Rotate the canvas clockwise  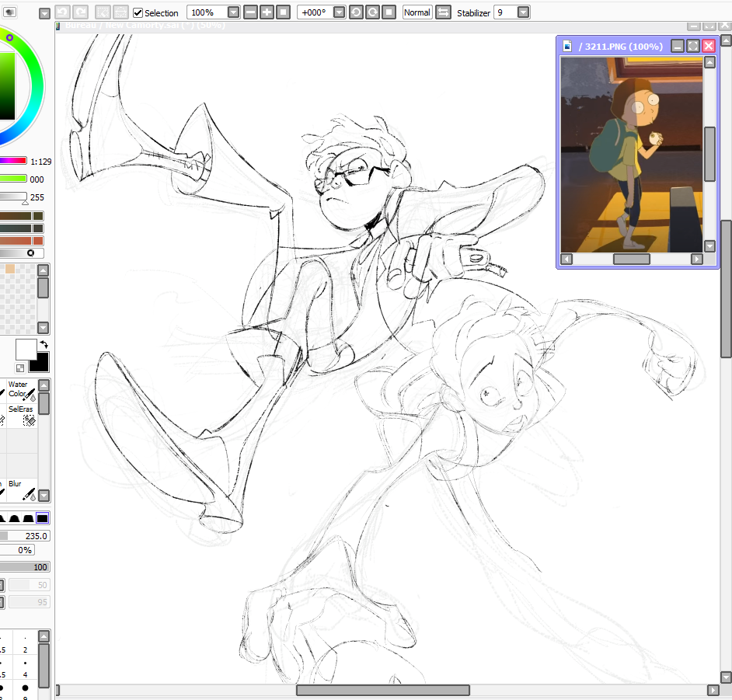click(x=372, y=12)
